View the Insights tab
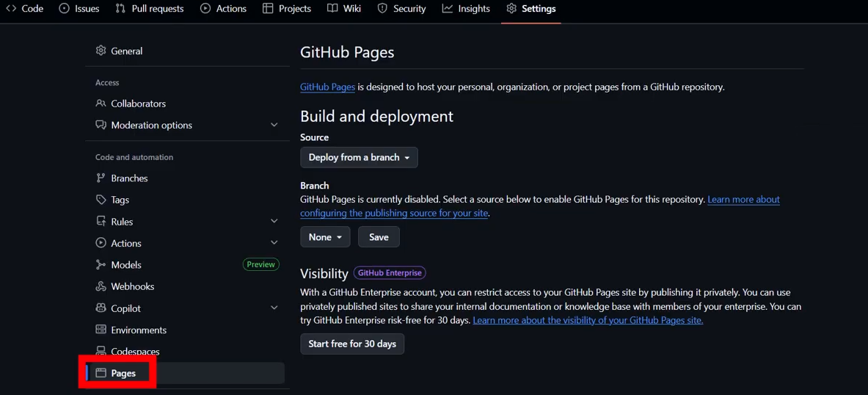 pyautogui.click(x=466, y=9)
